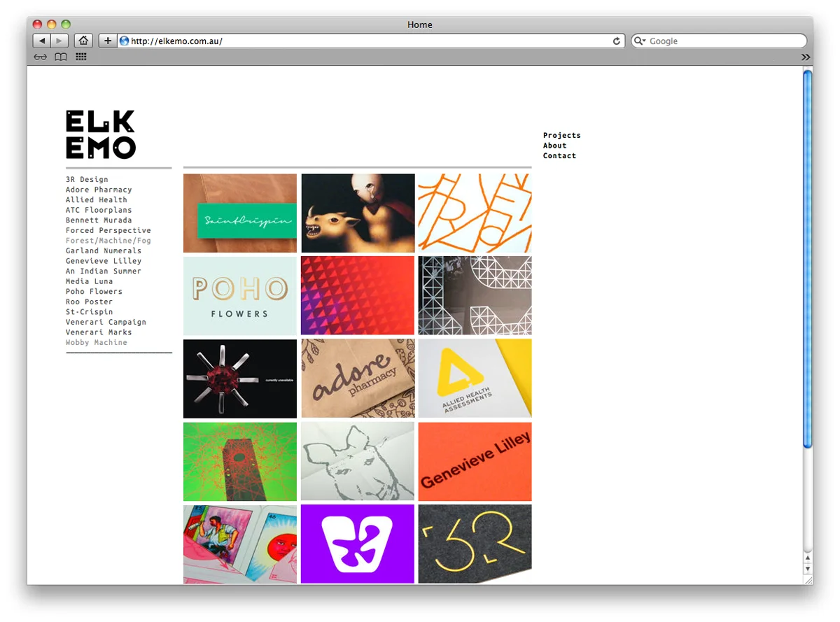The width and height of the screenshot is (840, 622).
Task: Open the Poho Flowers list link
Action: (x=94, y=291)
